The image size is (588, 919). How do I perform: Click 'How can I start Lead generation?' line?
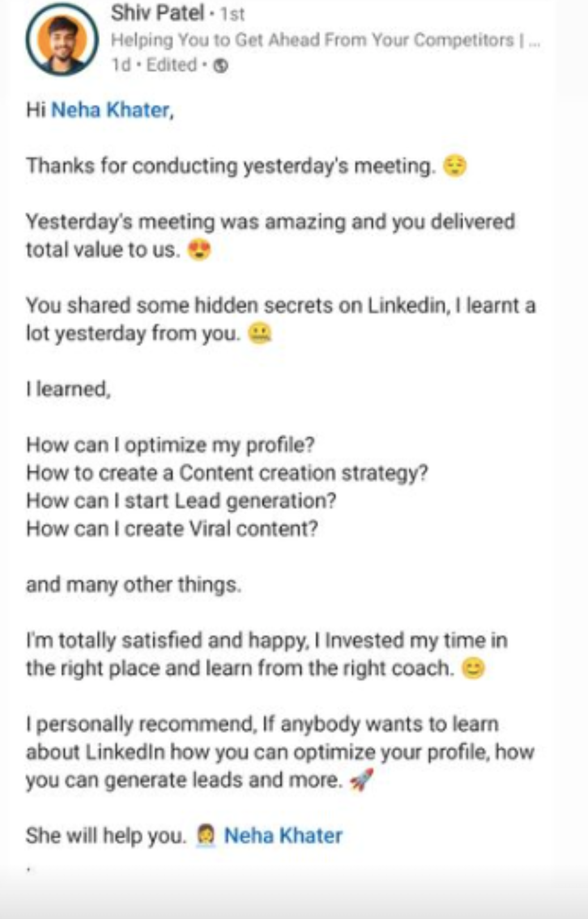click(x=181, y=501)
